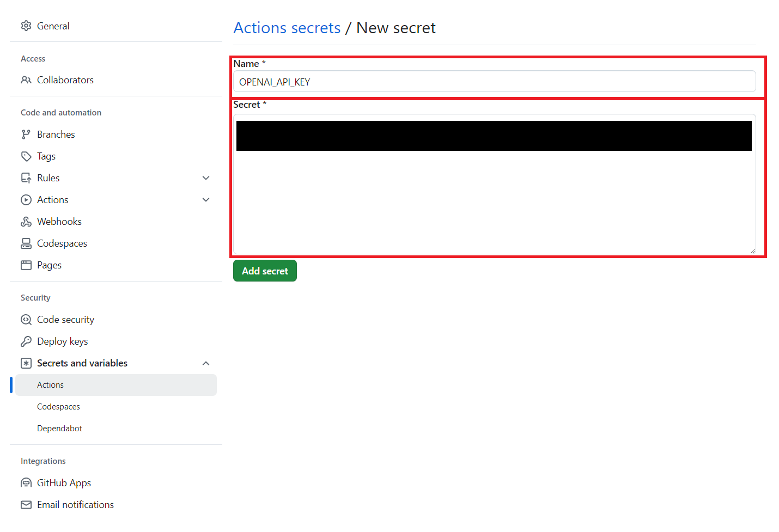Click the Email notifications envelope icon
This screenshot has width=779, height=532.
(x=26, y=505)
